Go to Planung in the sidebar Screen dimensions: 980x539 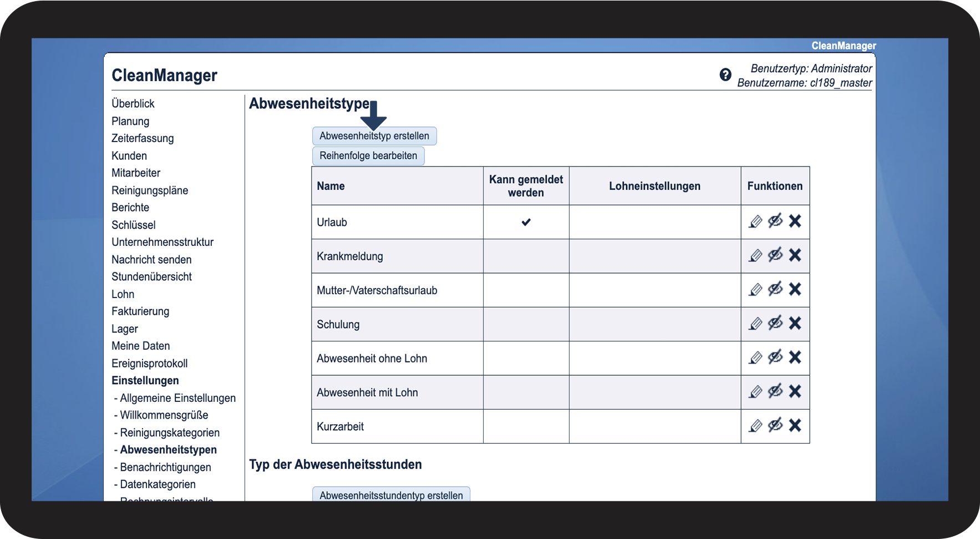point(130,121)
